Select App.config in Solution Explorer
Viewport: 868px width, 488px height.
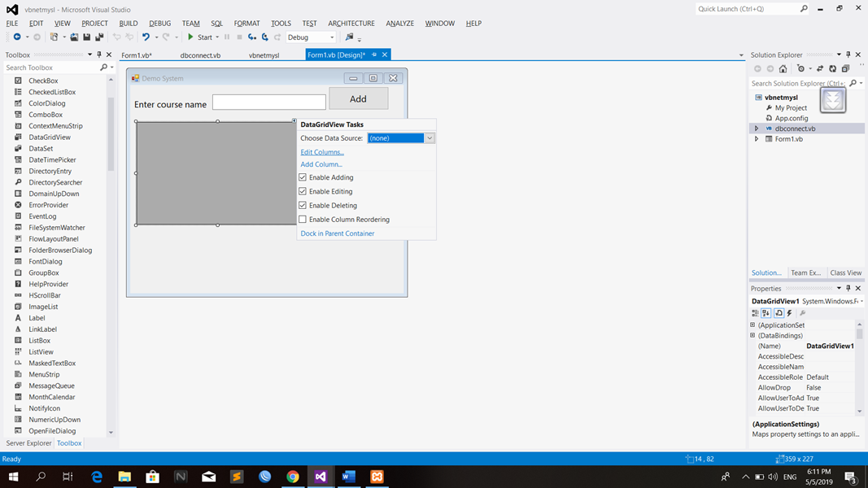pyautogui.click(x=791, y=118)
